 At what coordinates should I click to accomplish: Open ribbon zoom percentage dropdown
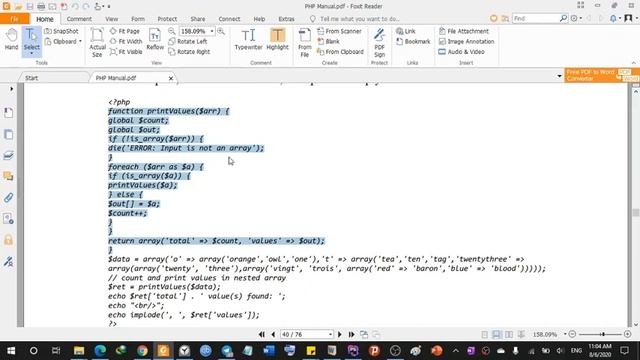pos(212,31)
